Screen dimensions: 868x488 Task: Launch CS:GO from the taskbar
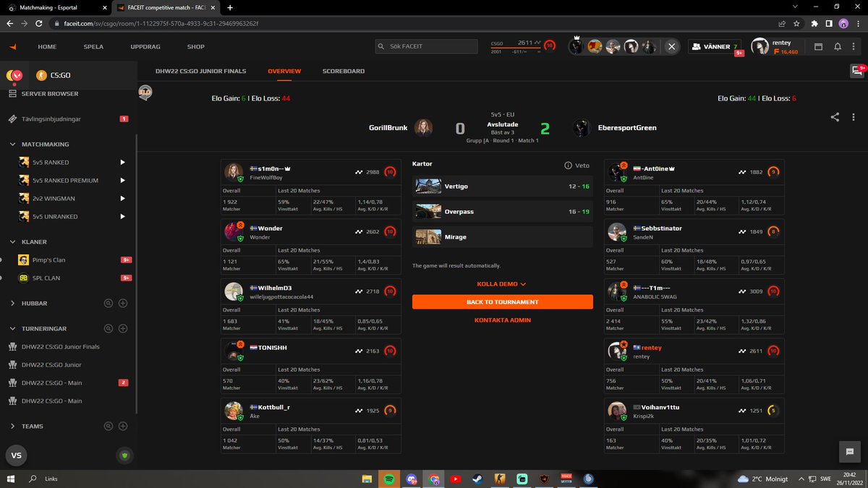[x=501, y=479]
